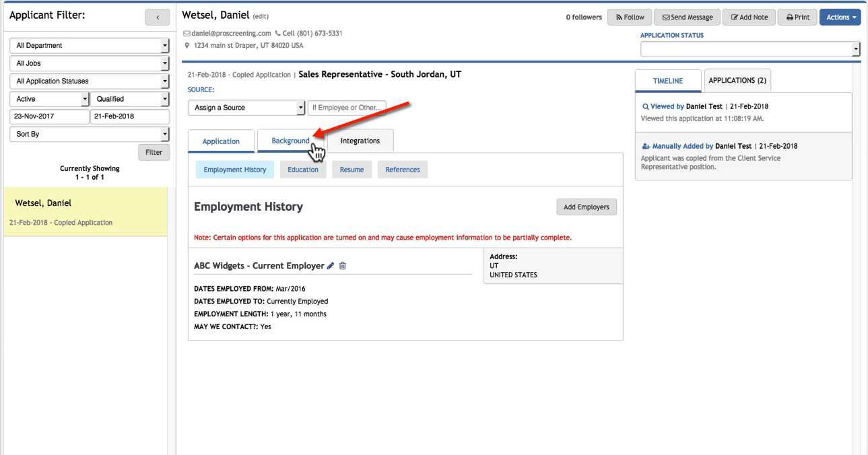Click the Add Employers button
868x455 pixels.
pos(586,207)
